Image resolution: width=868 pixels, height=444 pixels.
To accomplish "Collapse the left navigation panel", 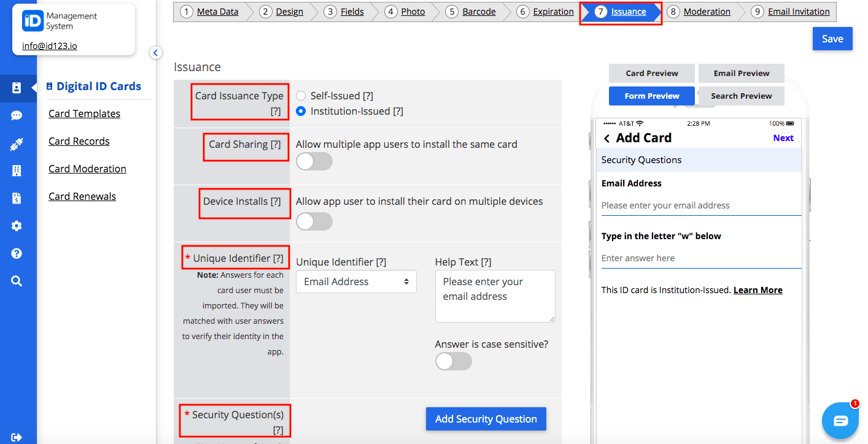I will pyautogui.click(x=155, y=53).
